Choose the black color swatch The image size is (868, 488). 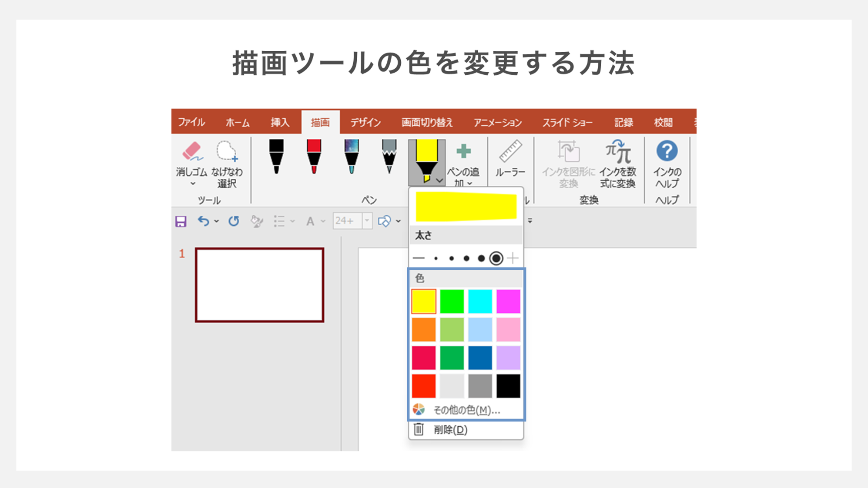pyautogui.click(x=508, y=386)
